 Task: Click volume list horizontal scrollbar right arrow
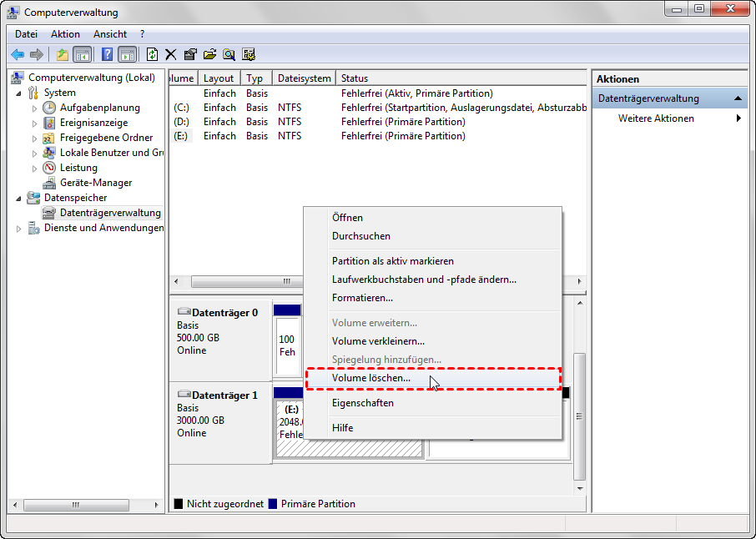580,281
